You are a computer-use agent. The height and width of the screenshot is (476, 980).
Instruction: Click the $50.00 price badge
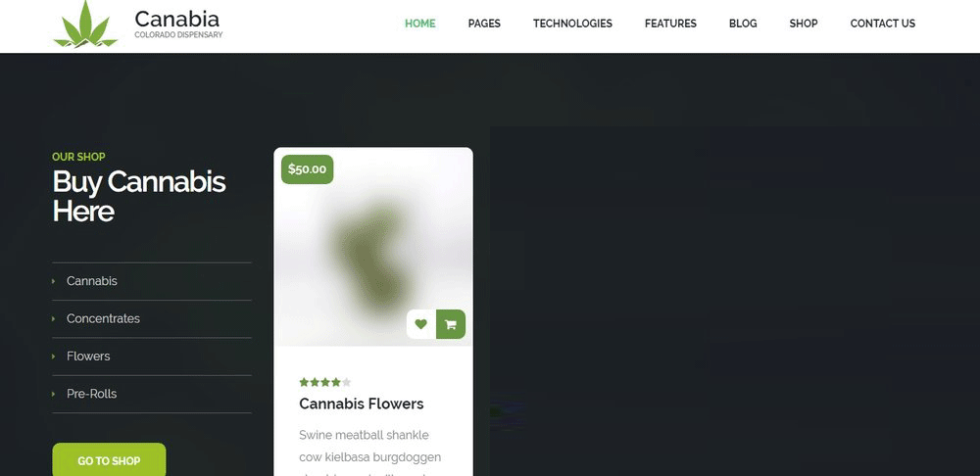307,169
